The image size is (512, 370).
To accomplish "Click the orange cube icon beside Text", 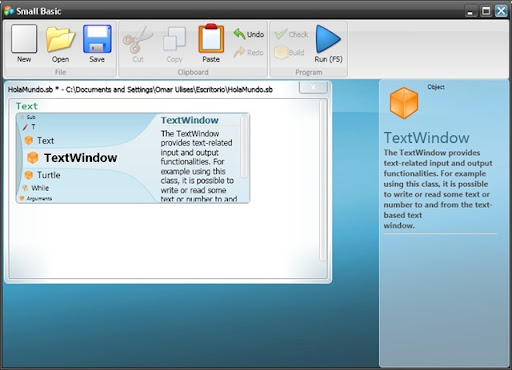I will coord(29,140).
